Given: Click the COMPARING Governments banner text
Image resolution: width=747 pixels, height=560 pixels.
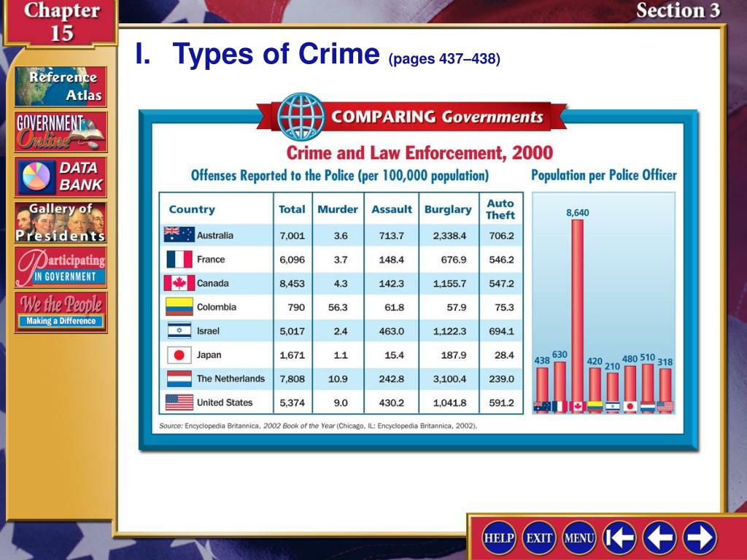Looking at the screenshot, I should click(438, 117).
